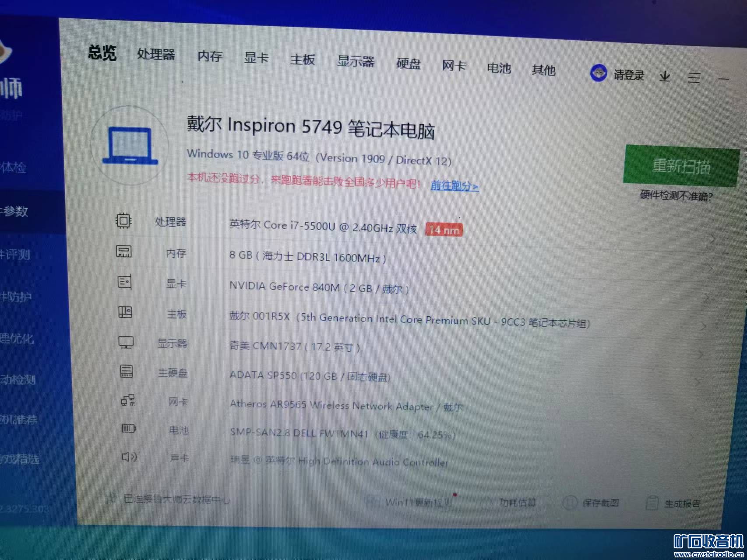Select the 硬盘 tab
The image size is (747, 560).
409,64
